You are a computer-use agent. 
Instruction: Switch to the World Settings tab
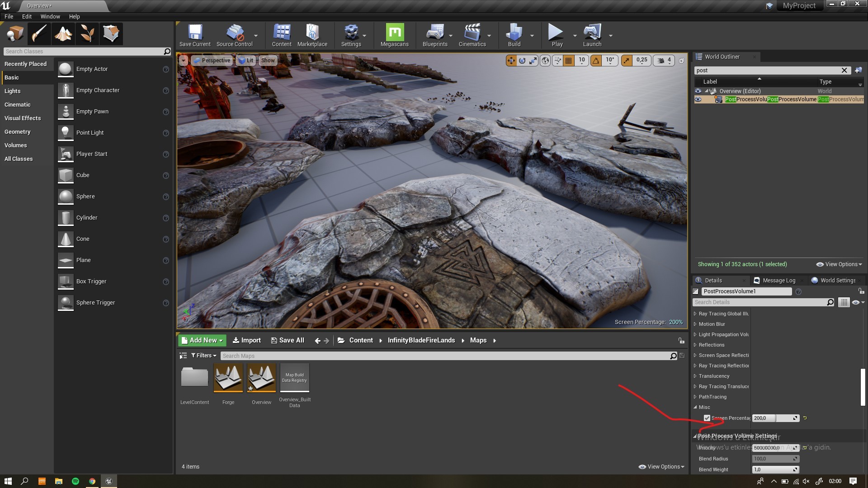[x=837, y=281]
